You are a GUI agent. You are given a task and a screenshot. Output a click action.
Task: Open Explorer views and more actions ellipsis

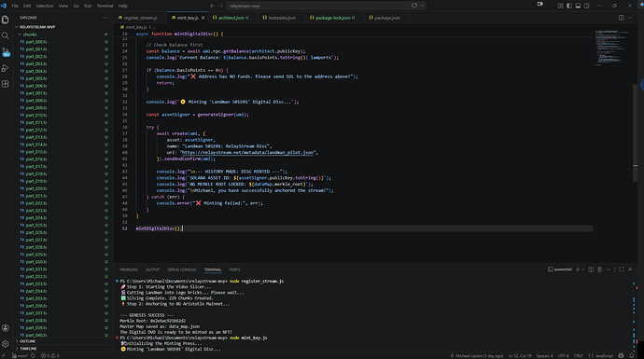point(105,18)
